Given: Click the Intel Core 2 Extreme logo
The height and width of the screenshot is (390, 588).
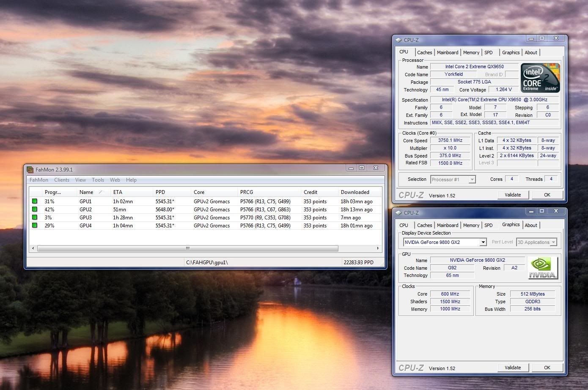Looking at the screenshot, I should [x=540, y=78].
